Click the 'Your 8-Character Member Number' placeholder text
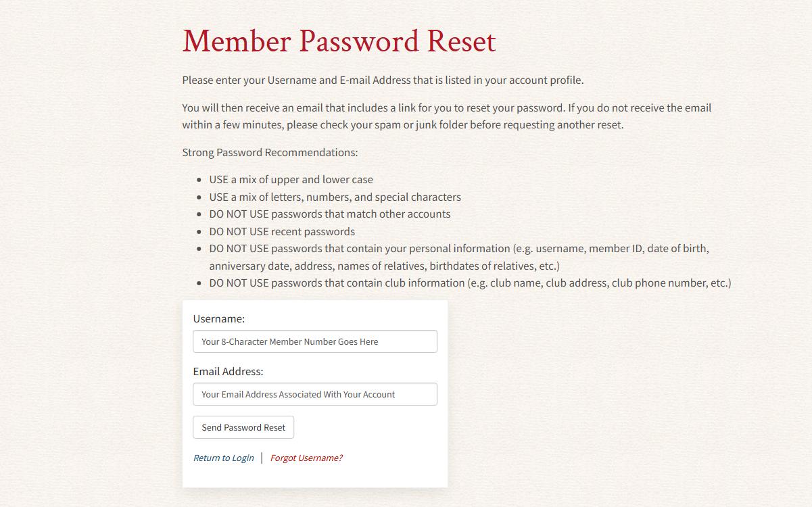This screenshot has width=812, height=507. point(290,341)
